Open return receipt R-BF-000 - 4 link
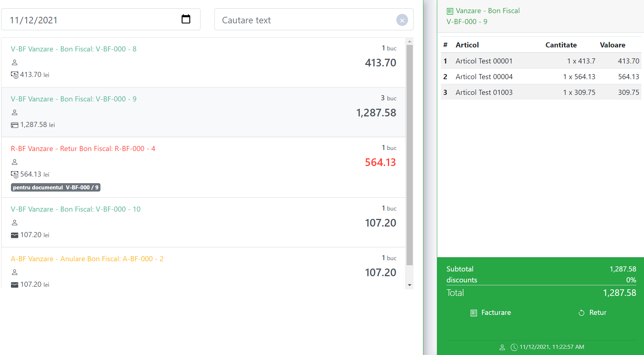The height and width of the screenshot is (355, 644). click(x=83, y=148)
